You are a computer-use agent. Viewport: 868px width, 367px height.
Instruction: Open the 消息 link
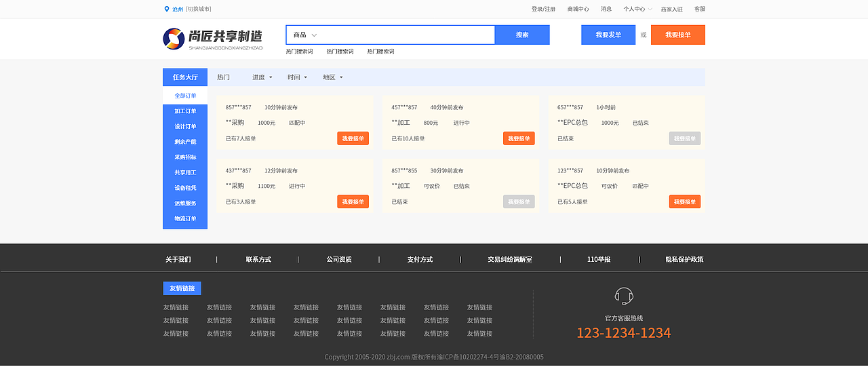(x=606, y=9)
